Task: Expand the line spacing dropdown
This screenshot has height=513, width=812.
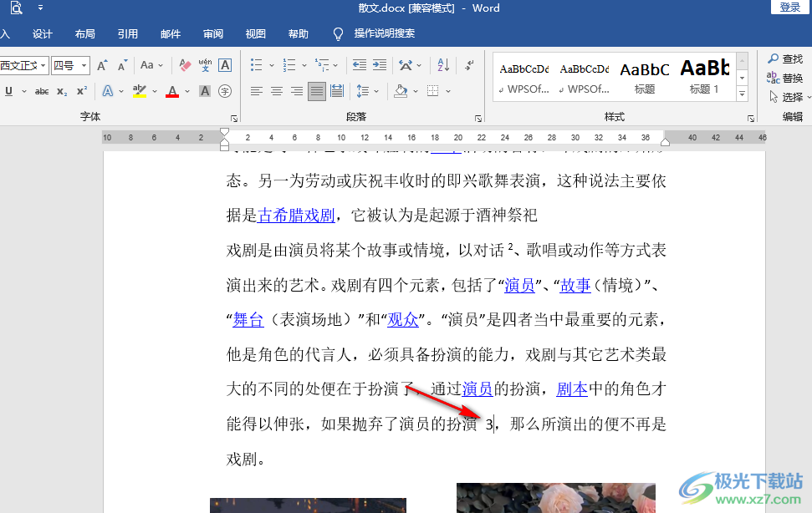Action: click(x=375, y=91)
